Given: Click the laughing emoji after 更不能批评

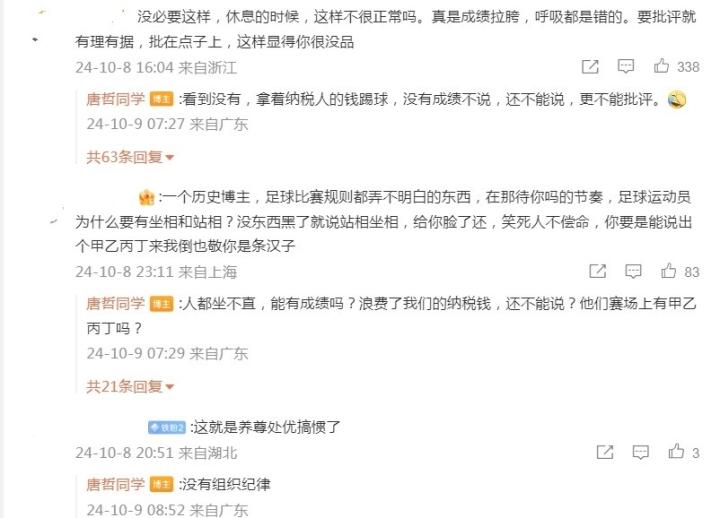Looking at the screenshot, I should click(x=677, y=100).
